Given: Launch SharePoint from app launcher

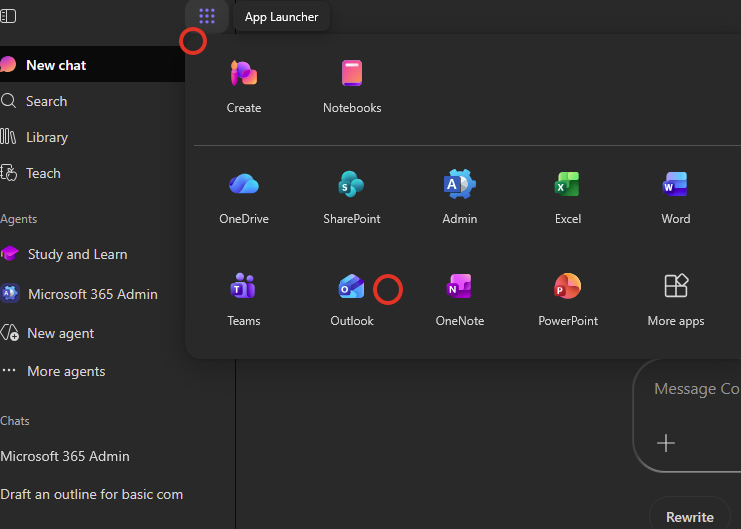Looking at the screenshot, I should (x=352, y=198).
